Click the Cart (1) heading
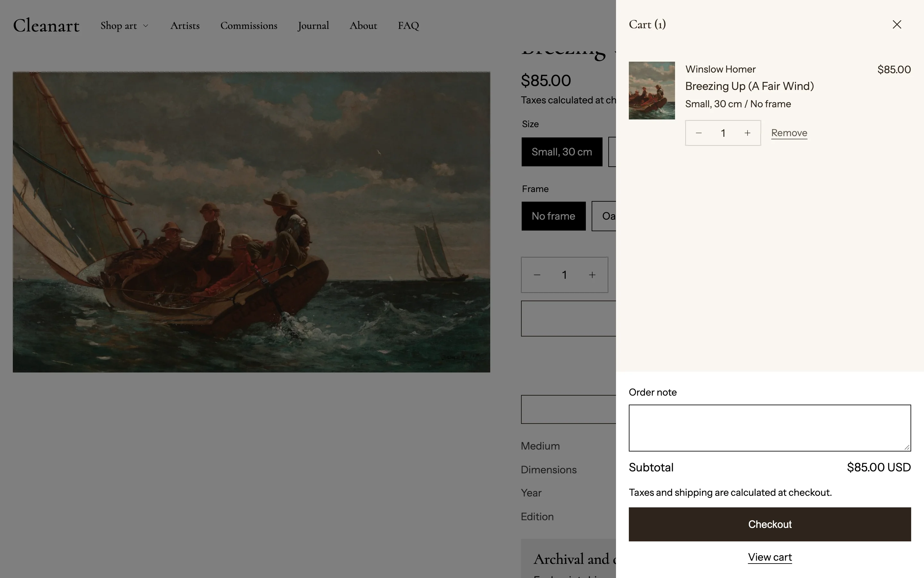The image size is (924, 578). 647,24
